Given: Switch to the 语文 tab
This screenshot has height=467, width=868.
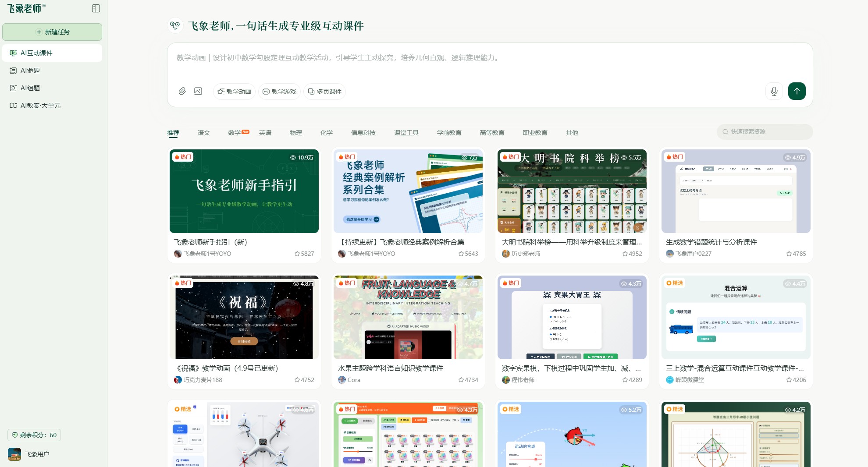Looking at the screenshot, I should pos(204,133).
